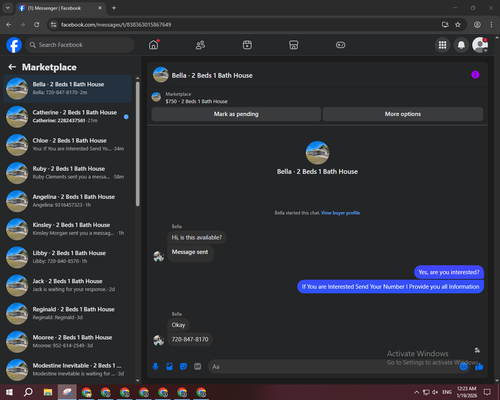This screenshot has height=400, width=500.
Task: Select the Angelina conversation
Action: click(x=68, y=201)
